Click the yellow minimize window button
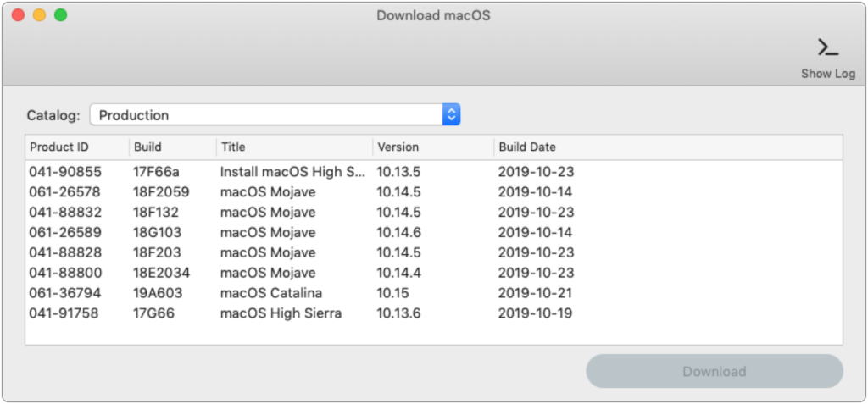 [39, 15]
